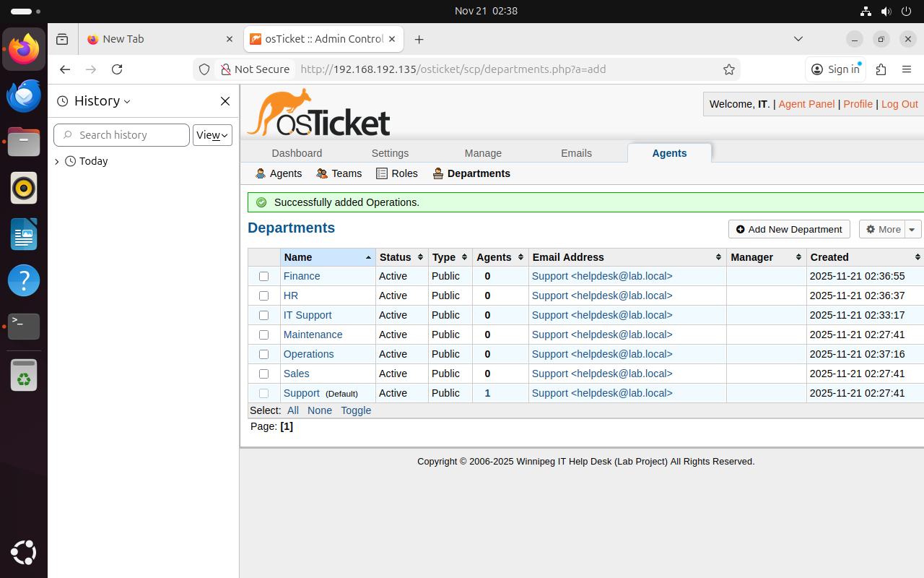Bookmark this page with the star

[x=729, y=69]
